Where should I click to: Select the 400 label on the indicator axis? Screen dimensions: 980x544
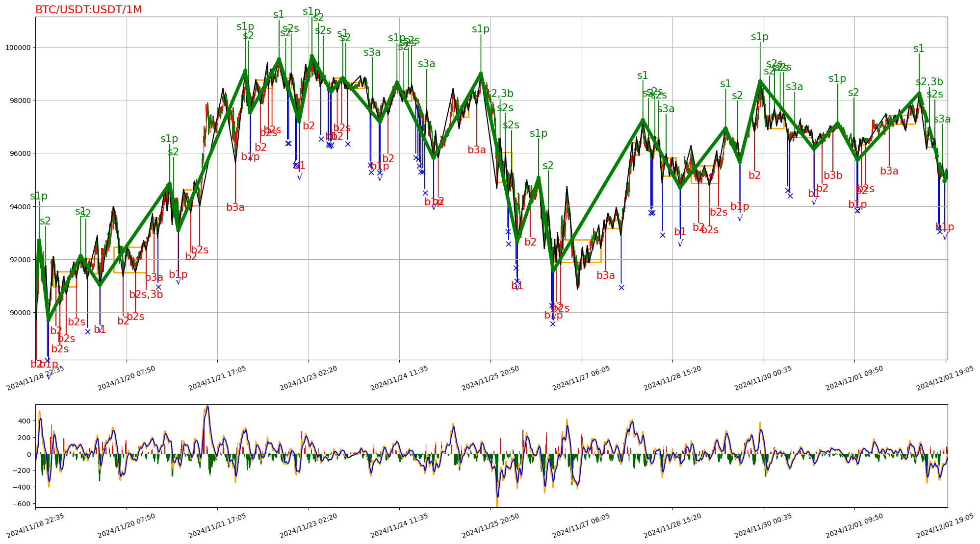click(25, 421)
